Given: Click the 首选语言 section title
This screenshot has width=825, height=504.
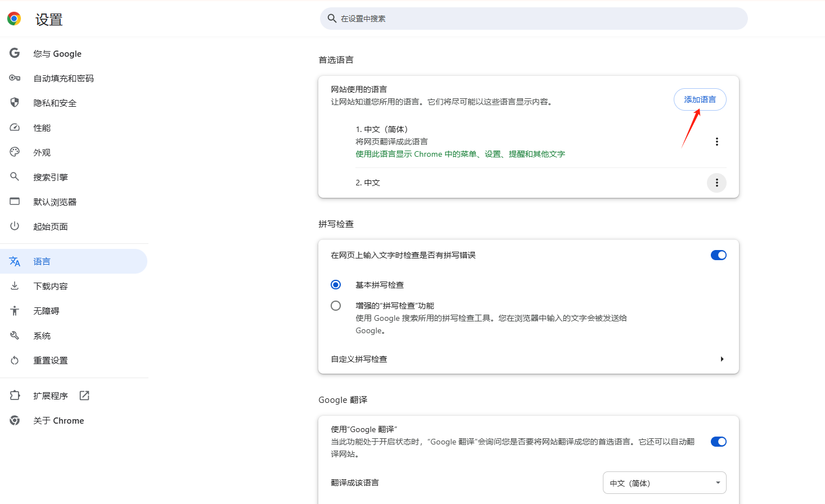Looking at the screenshot, I should tap(336, 60).
